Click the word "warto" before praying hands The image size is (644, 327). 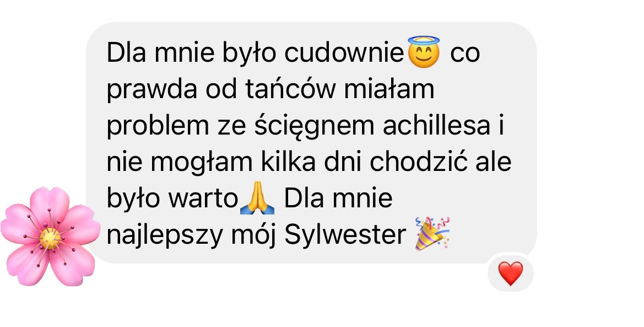click(x=203, y=199)
